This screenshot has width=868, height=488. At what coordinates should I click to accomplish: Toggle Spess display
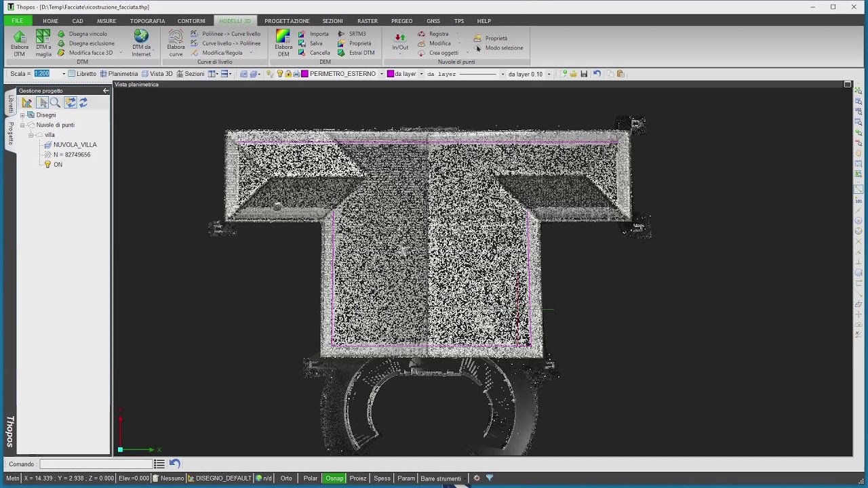[x=382, y=479]
